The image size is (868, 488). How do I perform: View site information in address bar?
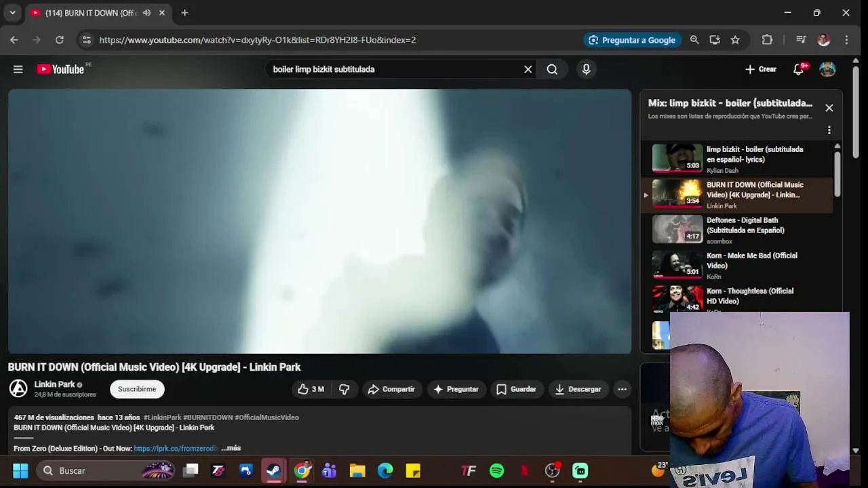point(86,40)
